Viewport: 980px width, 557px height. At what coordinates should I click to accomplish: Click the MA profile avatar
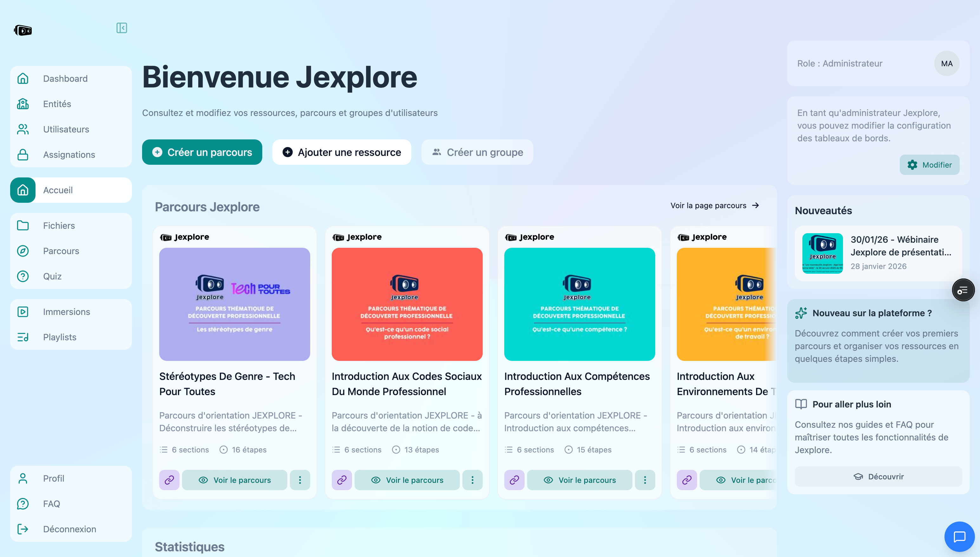click(947, 63)
